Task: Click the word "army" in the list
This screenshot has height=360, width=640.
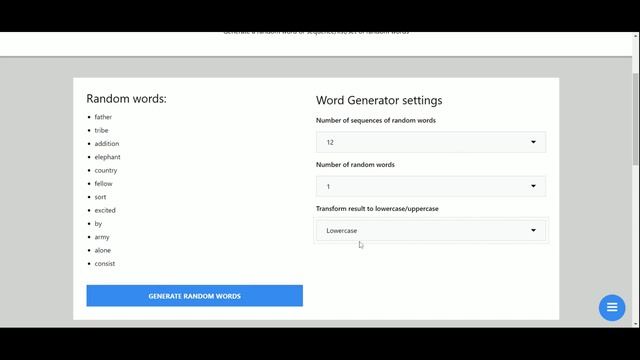Action: (102, 237)
